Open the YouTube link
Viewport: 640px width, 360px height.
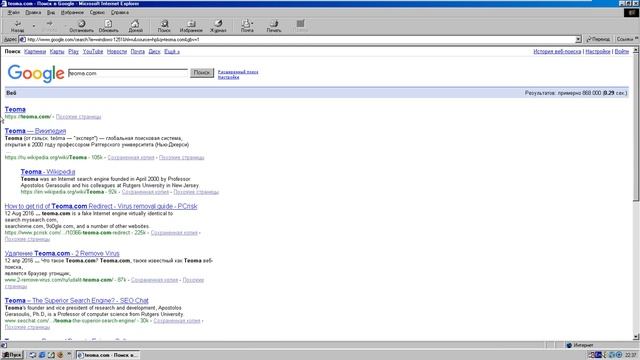[93, 51]
